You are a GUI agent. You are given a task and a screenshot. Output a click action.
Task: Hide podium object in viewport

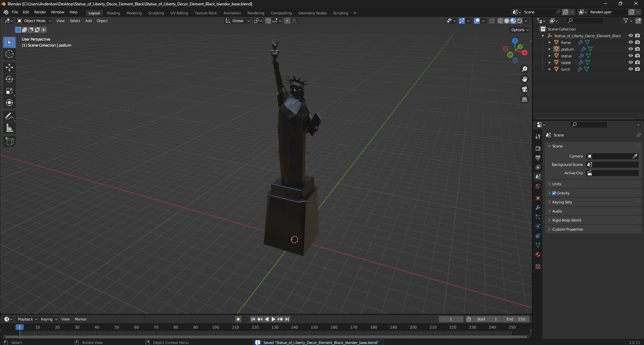[x=631, y=49]
